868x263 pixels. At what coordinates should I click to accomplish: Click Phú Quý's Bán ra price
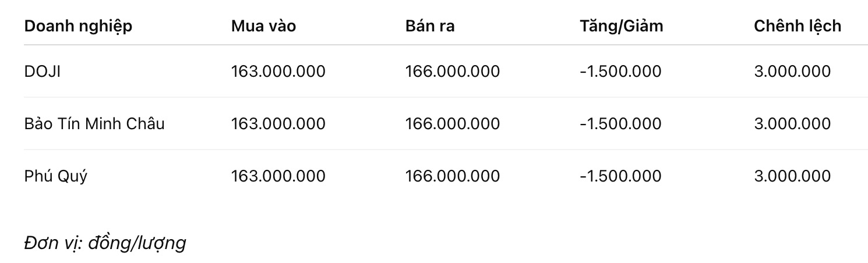pos(452,176)
